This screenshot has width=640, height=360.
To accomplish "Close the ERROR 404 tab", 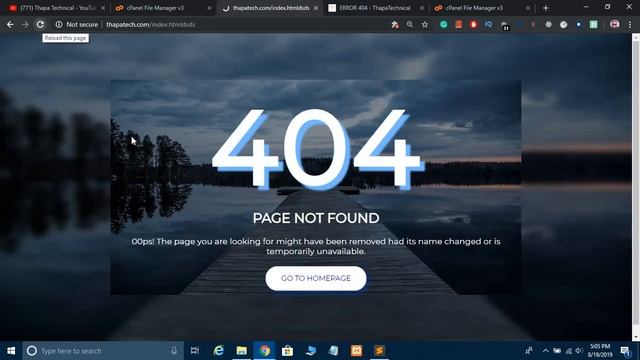I will click(422, 8).
